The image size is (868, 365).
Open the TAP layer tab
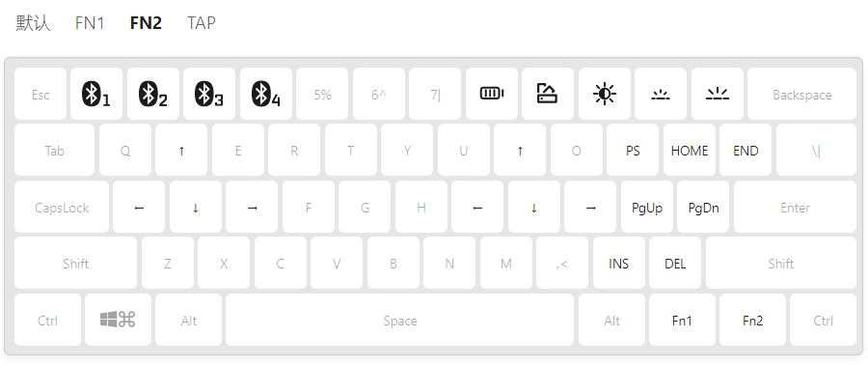coord(202,23)
